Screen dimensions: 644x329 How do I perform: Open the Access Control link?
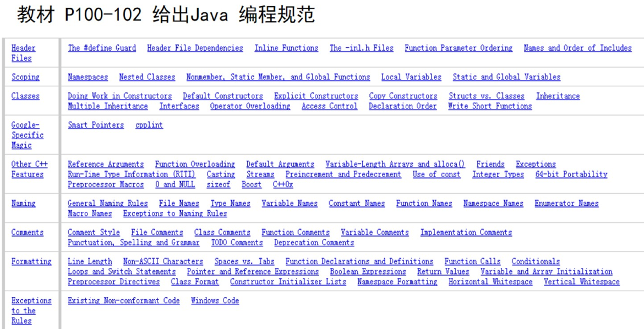pyautogui.click(x=329, y=106)
